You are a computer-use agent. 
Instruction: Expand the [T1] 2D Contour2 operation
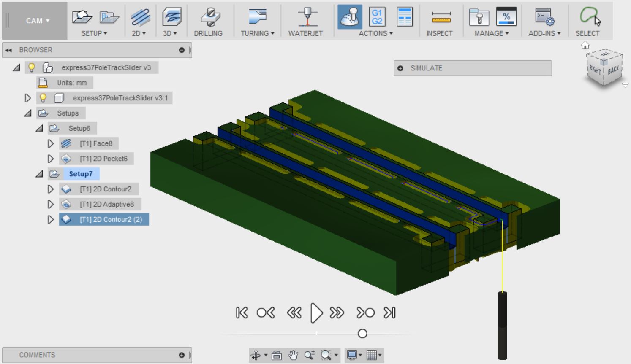[x=51, y=189]
